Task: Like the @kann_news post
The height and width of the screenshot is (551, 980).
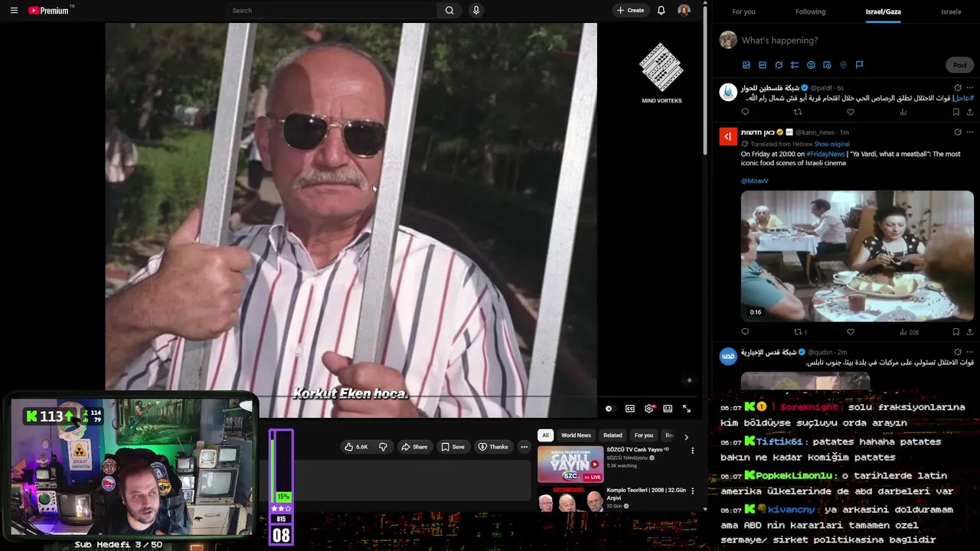Action: coord(851,332)
